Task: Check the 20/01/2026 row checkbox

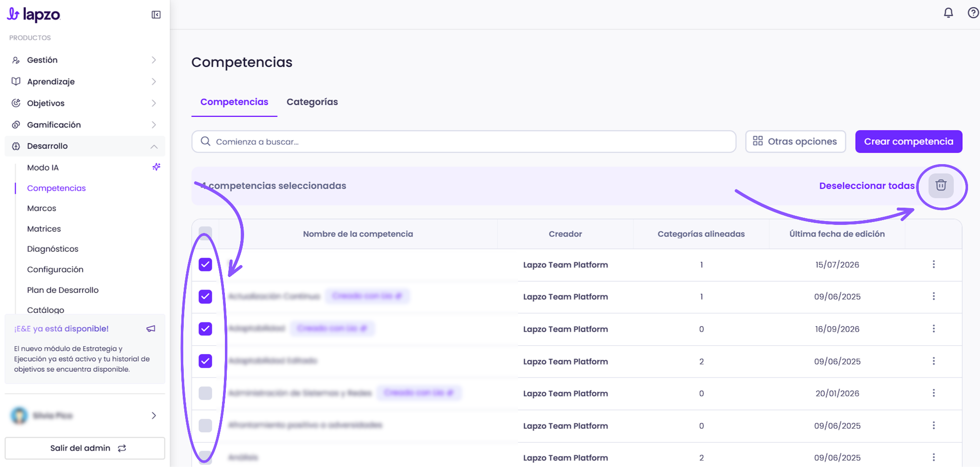Action: 205,393
